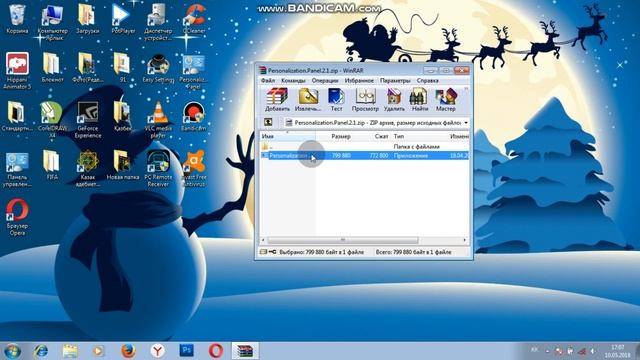
Task: Expand the archive path dropdown arrow
Action: click(466, 122)
